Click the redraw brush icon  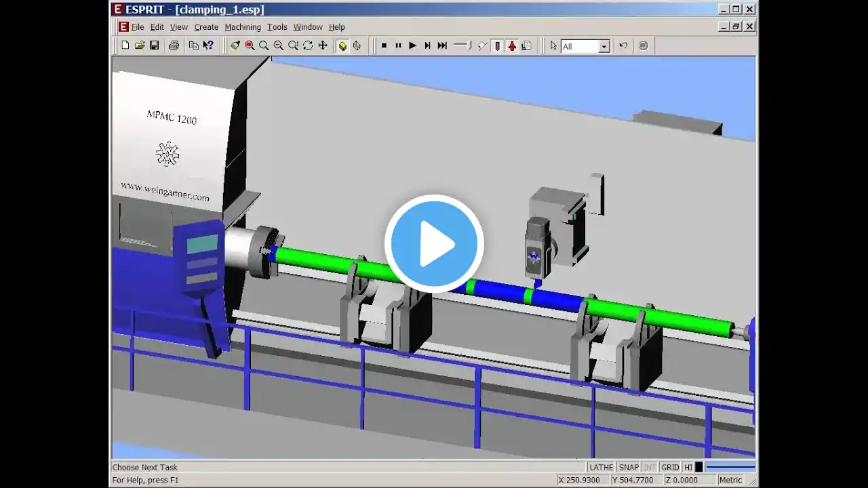[x=235, y=45]
